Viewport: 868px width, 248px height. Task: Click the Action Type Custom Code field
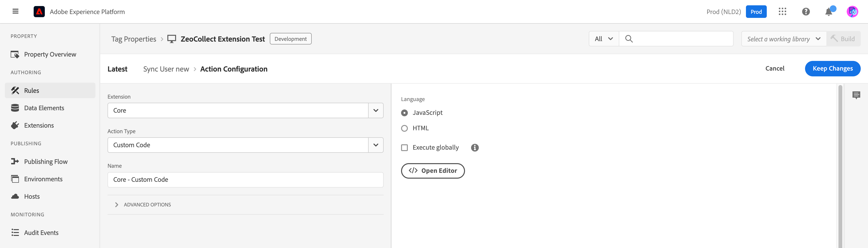(238, 145)
